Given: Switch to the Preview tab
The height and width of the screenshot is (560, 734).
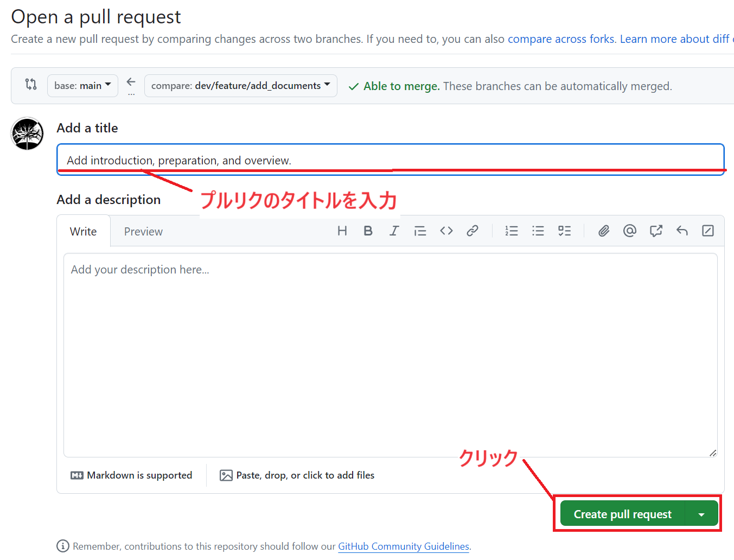Looking at the screenshot, I should tap(143, 231).
